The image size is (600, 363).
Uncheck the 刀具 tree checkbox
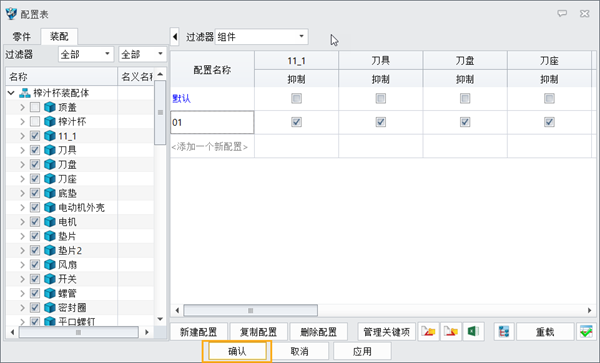pos(35,150)
